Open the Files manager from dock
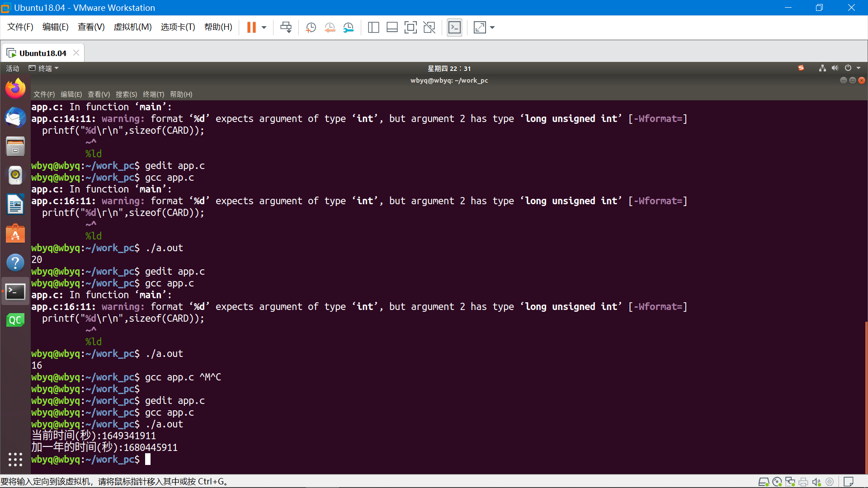Viewport: 868px width, 488px height. 15,146
